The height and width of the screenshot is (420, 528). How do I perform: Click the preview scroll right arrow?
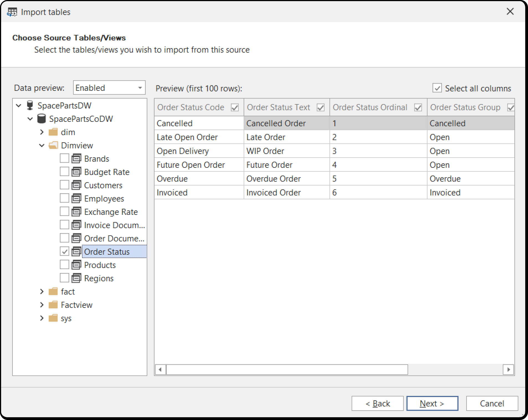click(x=508, y=370)
